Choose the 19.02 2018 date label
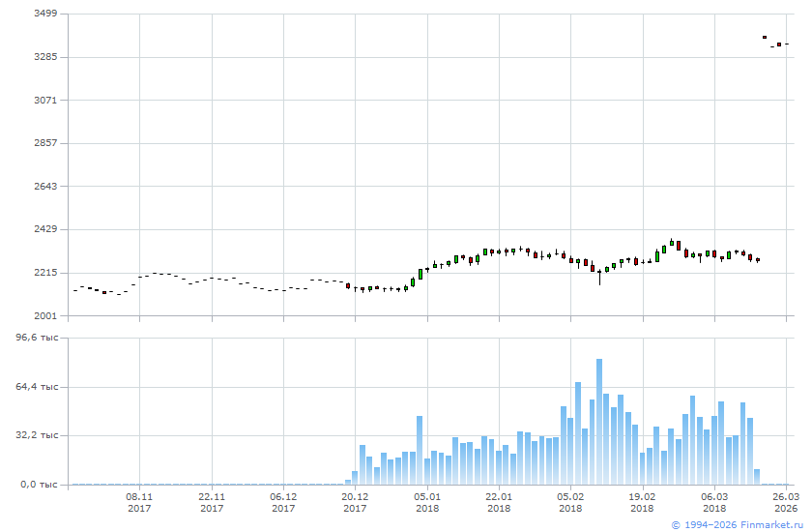812x532 pixels. [x=642, y=501]
